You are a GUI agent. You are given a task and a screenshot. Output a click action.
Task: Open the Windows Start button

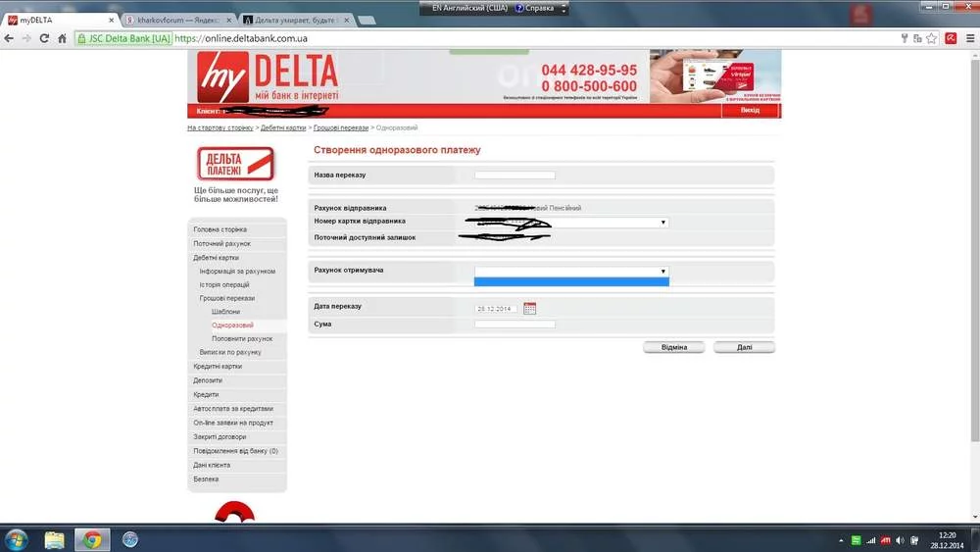(x=17, y=539)
